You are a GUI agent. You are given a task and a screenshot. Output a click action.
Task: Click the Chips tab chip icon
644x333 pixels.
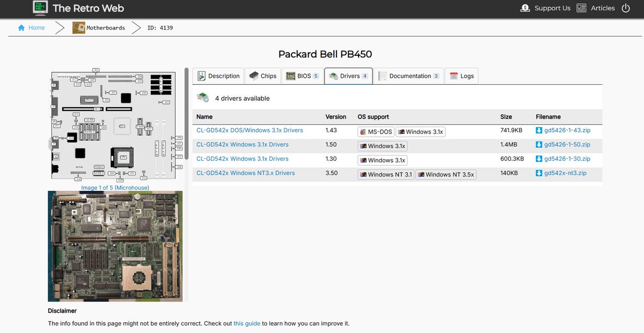tap(254, 76)
